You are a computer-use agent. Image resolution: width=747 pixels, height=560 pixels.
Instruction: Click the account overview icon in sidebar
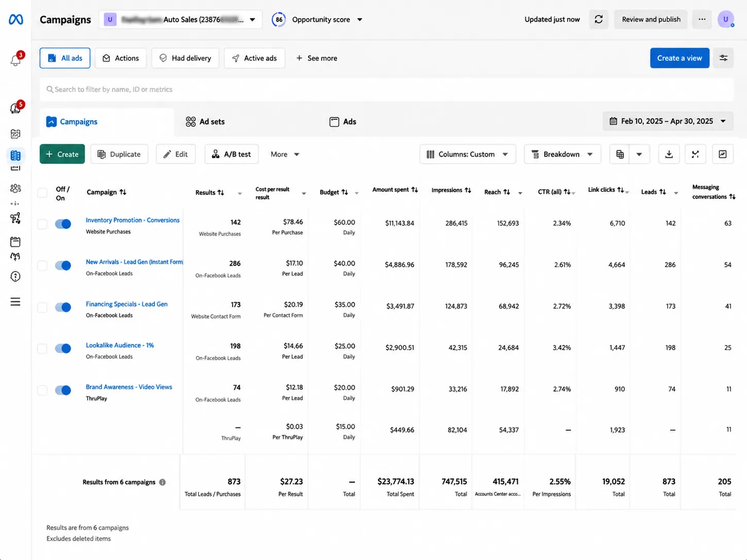click(15, 134)
